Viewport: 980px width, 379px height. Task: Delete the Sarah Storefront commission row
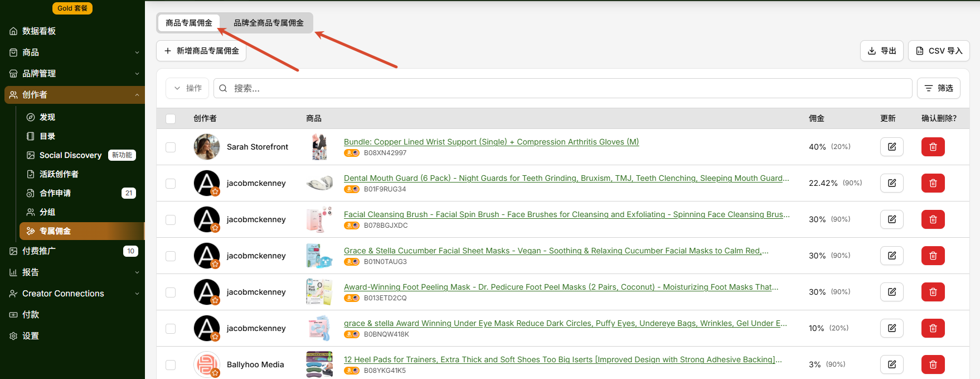[x=933, y=147]
